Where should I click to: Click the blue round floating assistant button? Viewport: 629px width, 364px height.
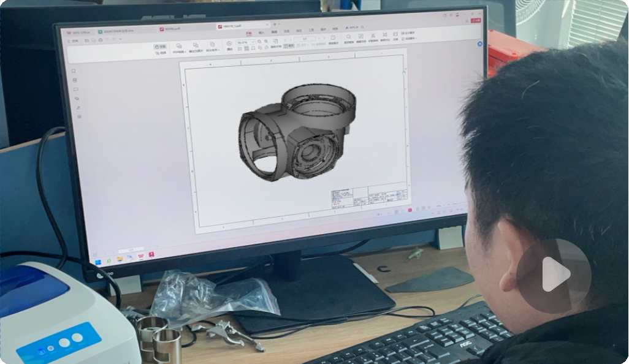(x=479, y=44)
